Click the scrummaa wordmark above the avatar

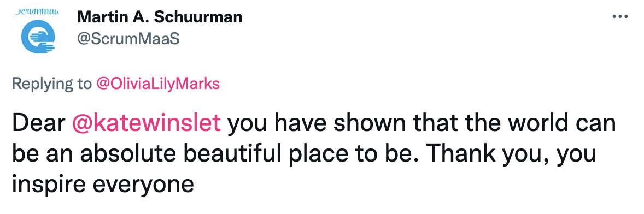point(37,11)
